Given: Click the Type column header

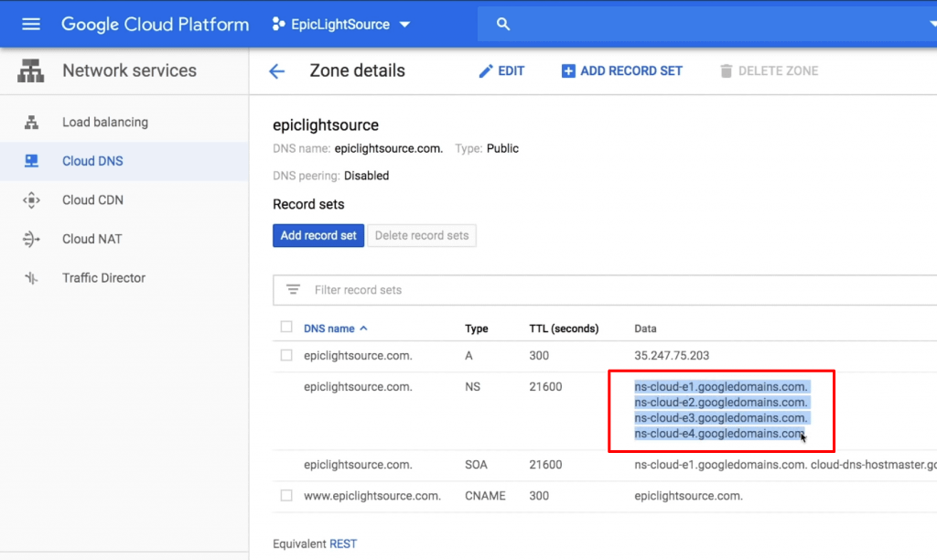Looking at the screenshot, I should tap(476, 328).
